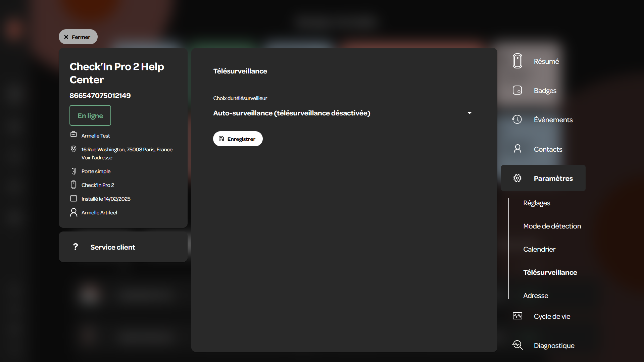Select Télésurveillance submenu entry
This screenshot has width=644, height=362.
550,272
